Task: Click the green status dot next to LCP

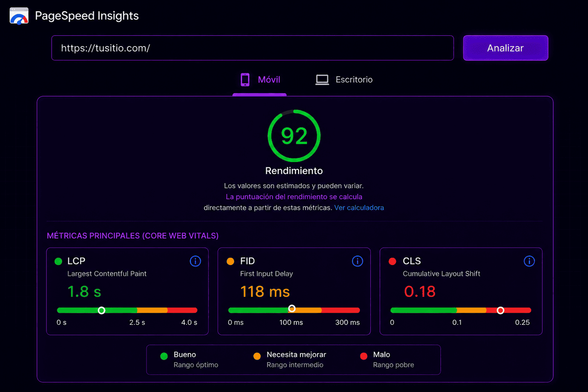Action: click(58, 261)
